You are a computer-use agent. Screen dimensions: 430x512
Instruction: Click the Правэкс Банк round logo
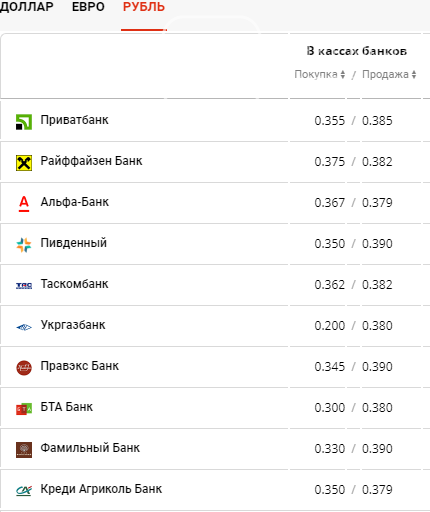pos(24,368)
